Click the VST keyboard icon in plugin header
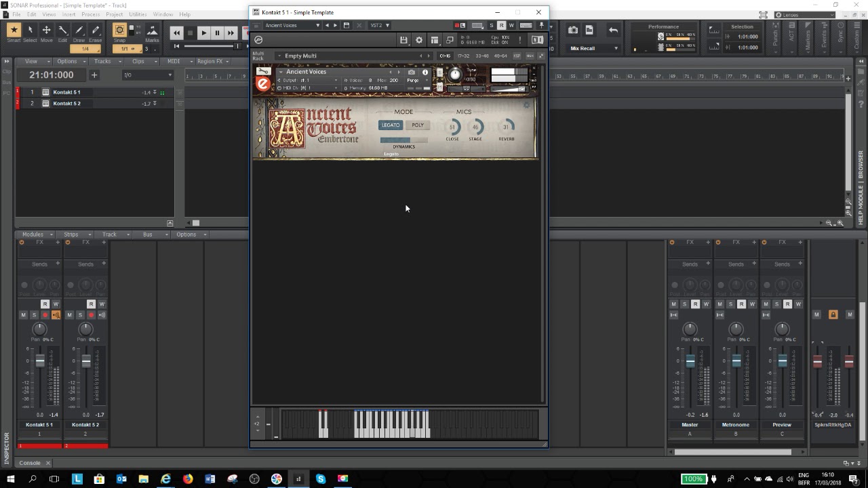This screenshot has width=868, height=488. (x=526, y=25)
